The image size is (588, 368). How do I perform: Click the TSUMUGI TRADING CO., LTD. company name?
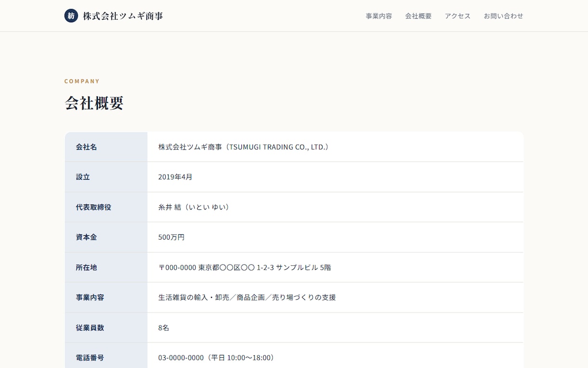click(x=243, y=147)
